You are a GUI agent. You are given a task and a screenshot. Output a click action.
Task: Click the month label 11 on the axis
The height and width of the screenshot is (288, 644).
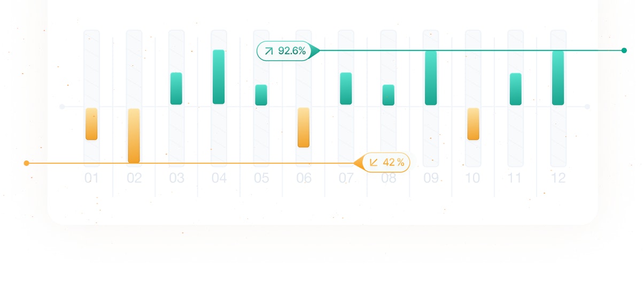click(514, 178)
